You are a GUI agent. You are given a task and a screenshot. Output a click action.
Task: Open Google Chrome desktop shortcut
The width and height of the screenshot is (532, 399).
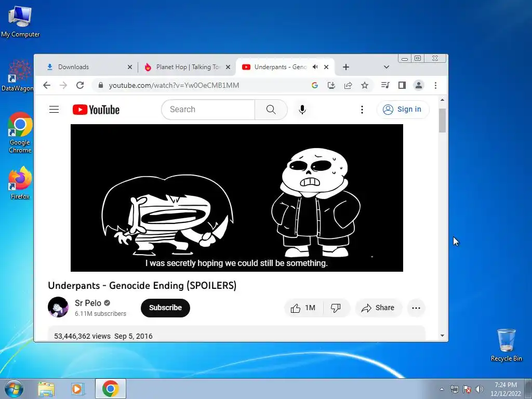[20, 132]
